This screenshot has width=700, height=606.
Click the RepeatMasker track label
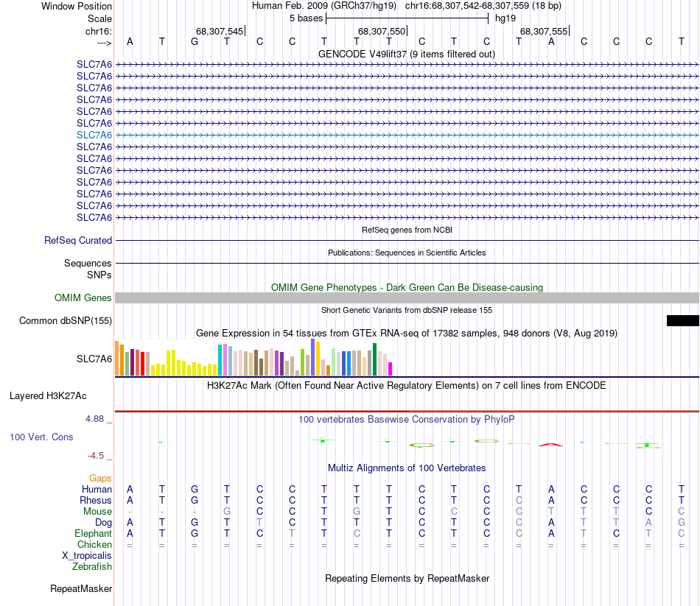(81, 588)
